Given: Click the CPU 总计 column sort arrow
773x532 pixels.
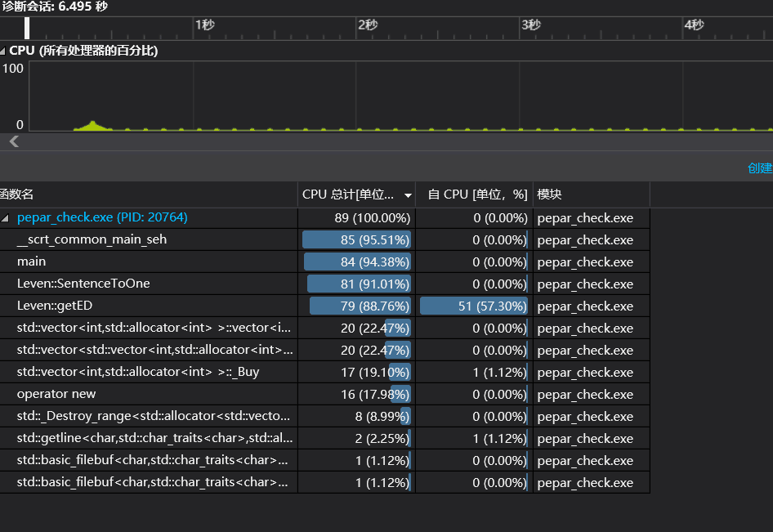Looking at the screenshot, I should tap(409, 195).
